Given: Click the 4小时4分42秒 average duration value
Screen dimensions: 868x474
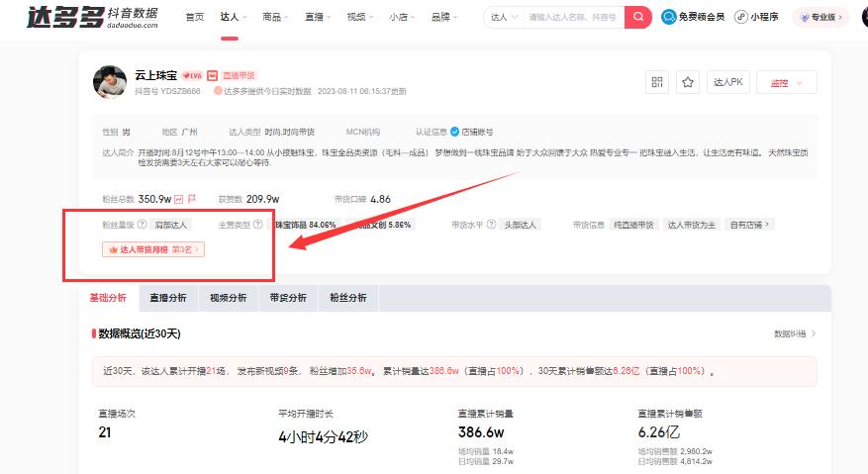Looking at the screenshot, I should [324, 437].
